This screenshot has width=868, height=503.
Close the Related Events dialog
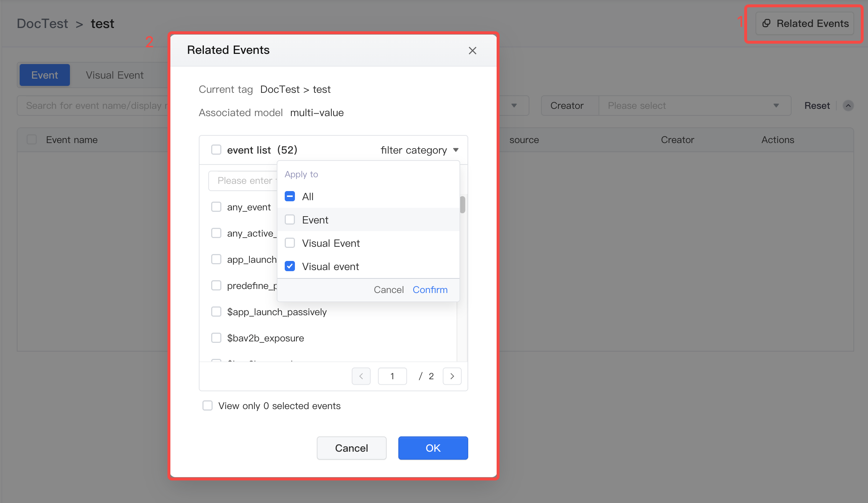[x=472, y=51]
